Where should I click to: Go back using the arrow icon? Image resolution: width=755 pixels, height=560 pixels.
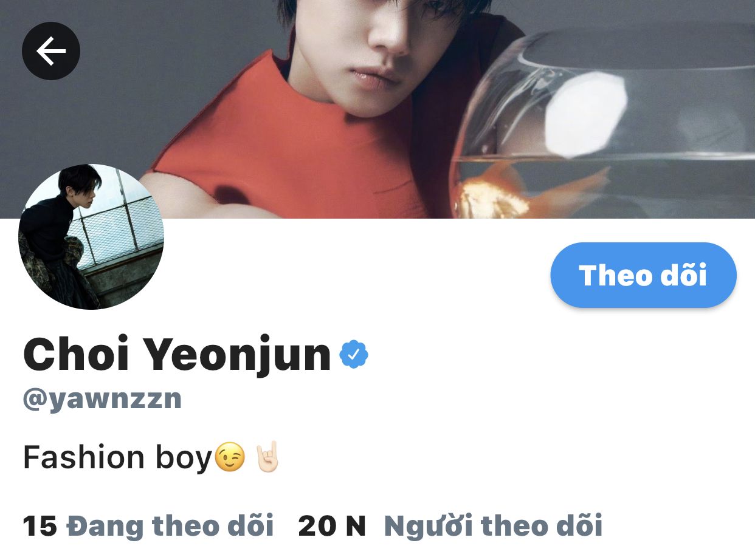51,51
